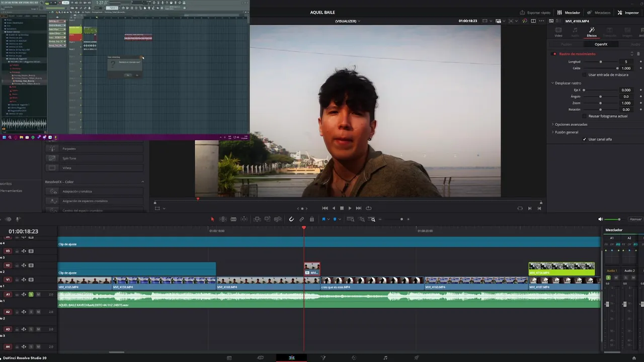Open the Fusion page at bottom
The image size is (644, 362).
click(323, 357)
